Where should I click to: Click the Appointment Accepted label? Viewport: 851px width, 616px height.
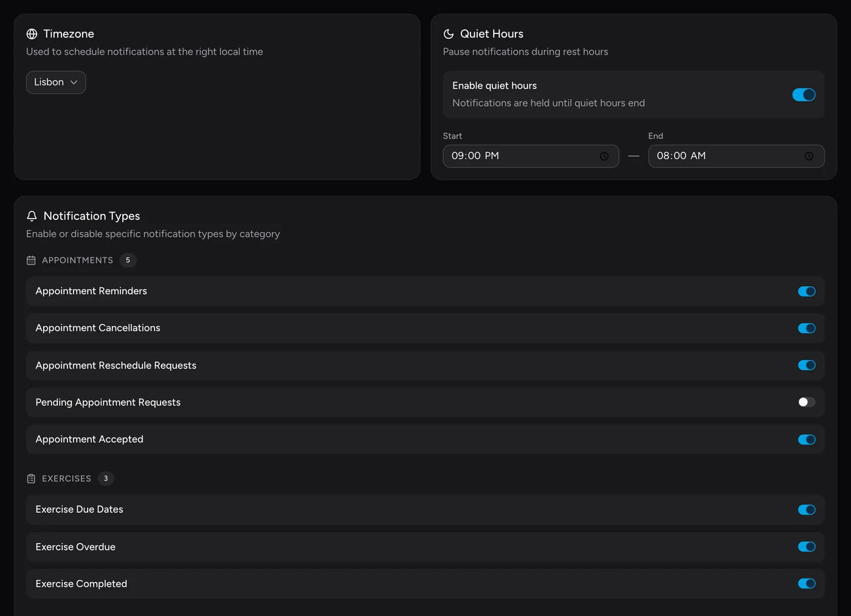[89, 439]
